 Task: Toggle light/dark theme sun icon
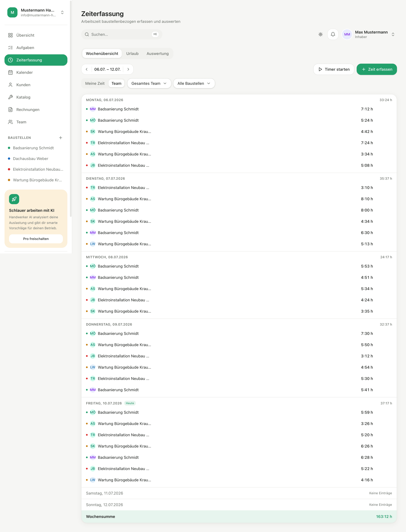pyautogui.click(x=320, y=34)
